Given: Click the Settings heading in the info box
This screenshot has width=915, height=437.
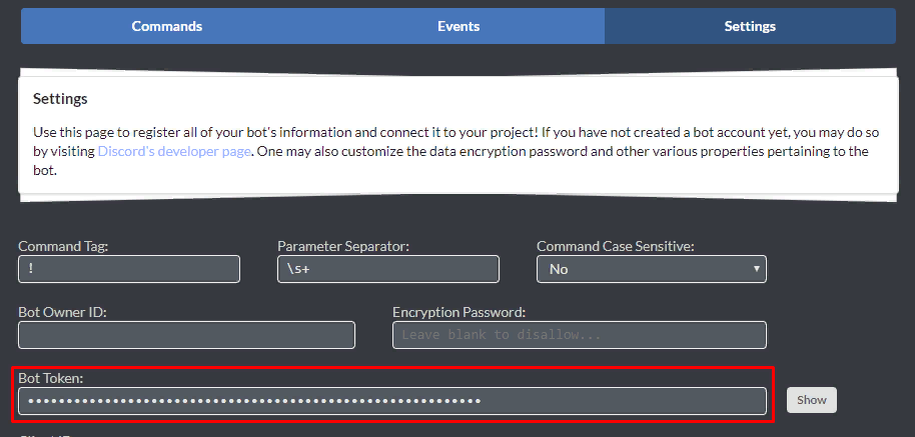Looking at the screenshot, I should (60, 99).
